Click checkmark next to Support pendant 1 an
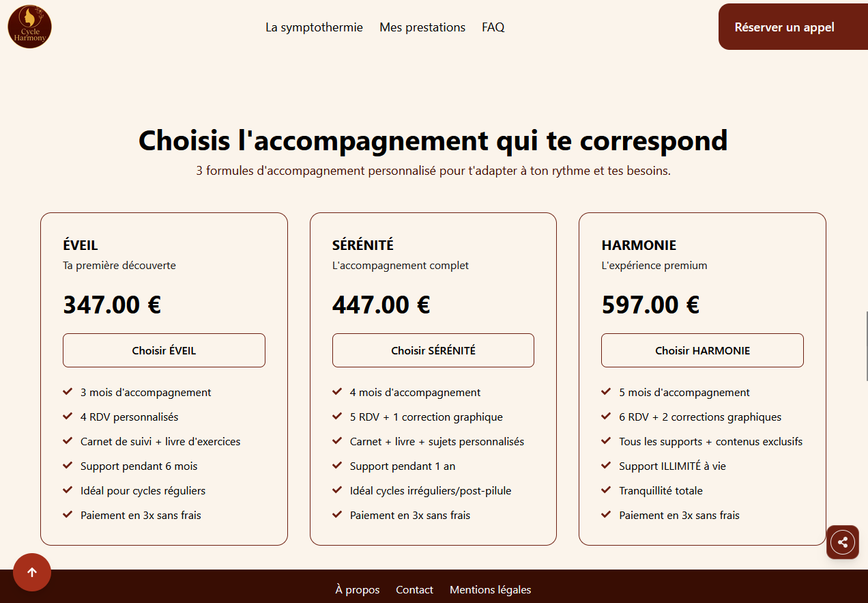 (337, 466)
